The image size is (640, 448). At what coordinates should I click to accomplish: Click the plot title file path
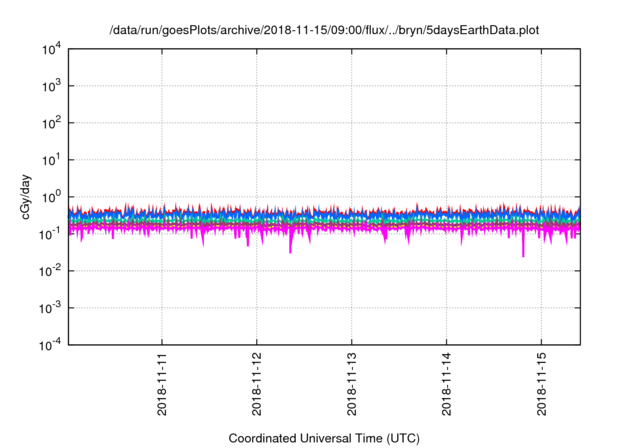[324, 30]
